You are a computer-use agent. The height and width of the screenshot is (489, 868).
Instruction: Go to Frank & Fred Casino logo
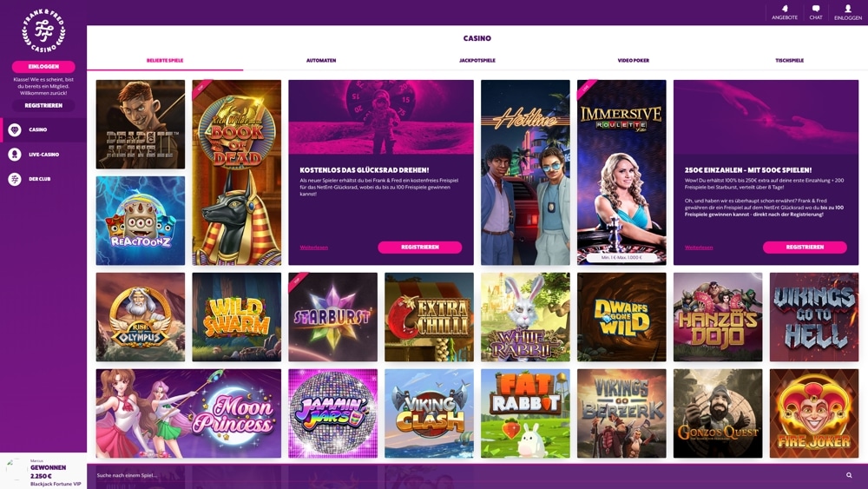43,31
